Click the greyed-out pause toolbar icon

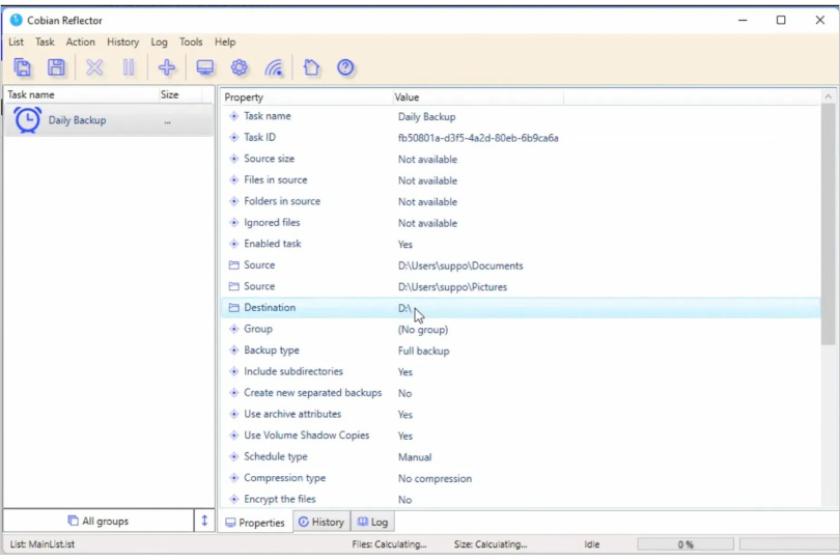tap(129, 68)
